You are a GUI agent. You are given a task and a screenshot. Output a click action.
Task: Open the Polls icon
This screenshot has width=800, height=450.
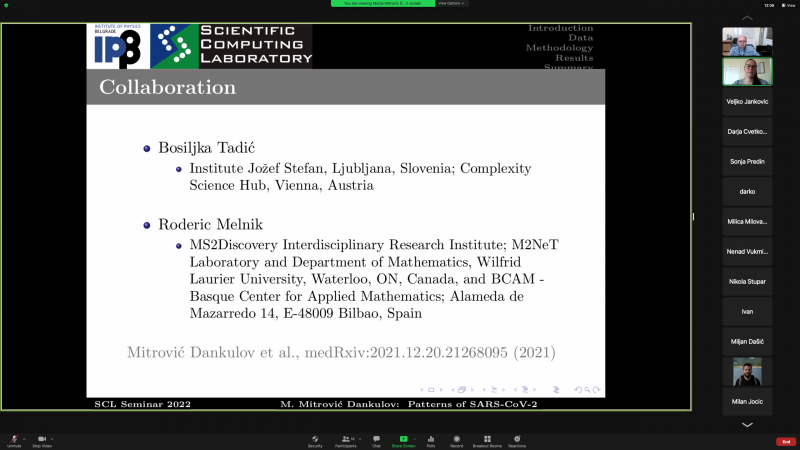pyautogui.click(x=431, y=439)
